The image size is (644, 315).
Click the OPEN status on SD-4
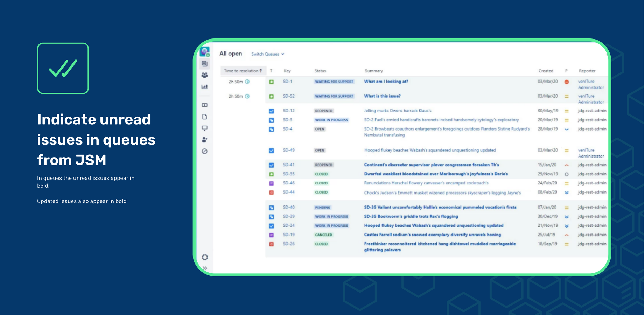[320, 129]
